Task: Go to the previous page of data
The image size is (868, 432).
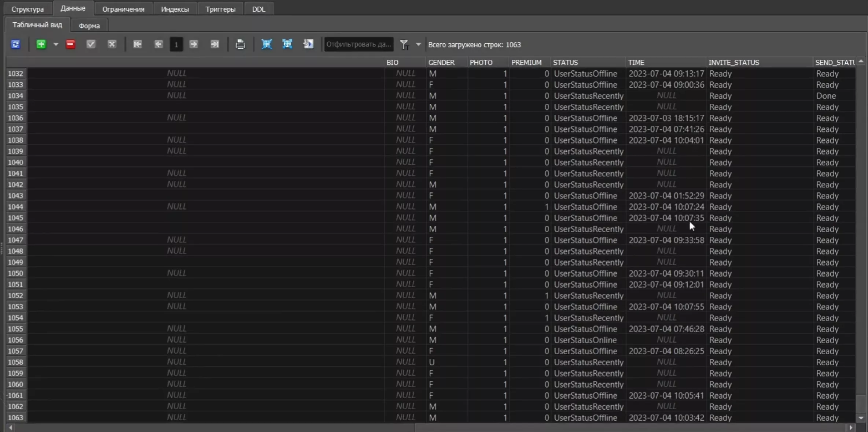Action: tap(158, 44)
